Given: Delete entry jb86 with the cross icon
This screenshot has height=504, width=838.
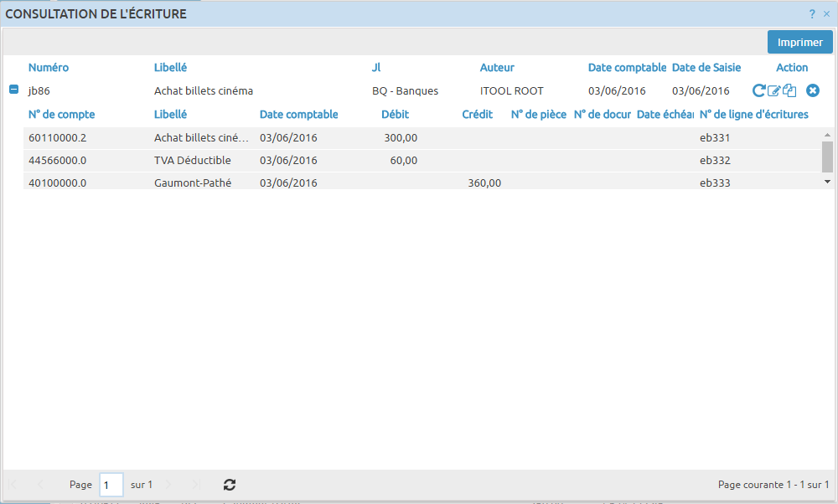Looking at the screenshot, I should click(812, 90).
